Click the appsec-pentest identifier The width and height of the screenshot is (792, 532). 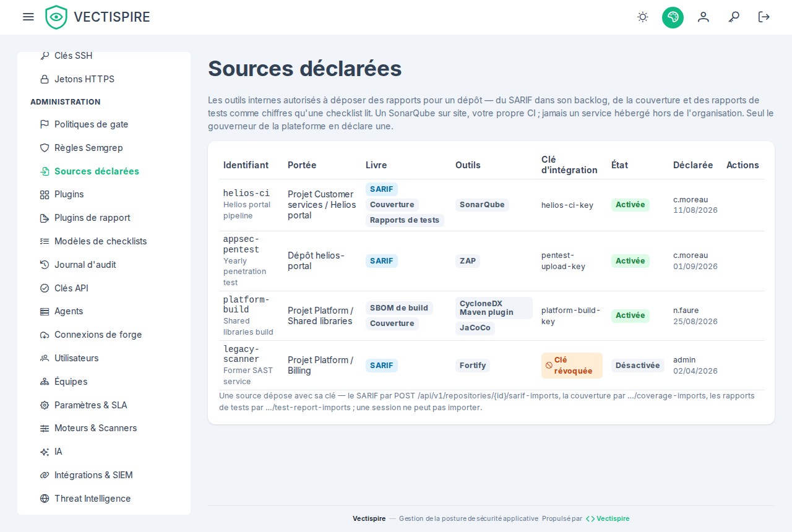241,244
